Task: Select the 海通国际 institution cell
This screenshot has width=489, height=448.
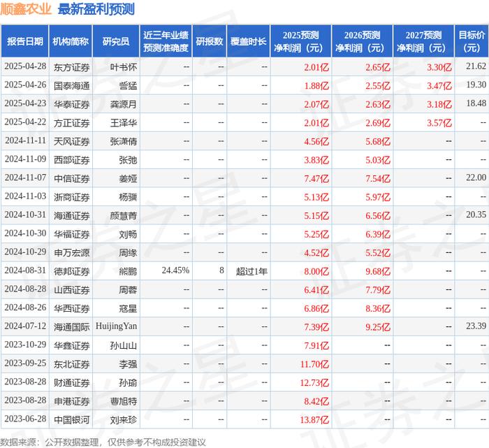Action: pyautogui.click(x=72, y=327)
